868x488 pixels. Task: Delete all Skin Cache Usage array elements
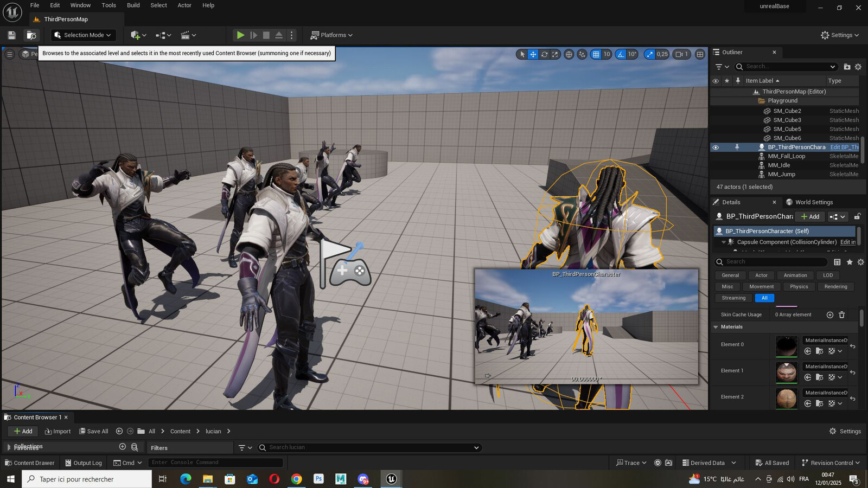(842, 315)
